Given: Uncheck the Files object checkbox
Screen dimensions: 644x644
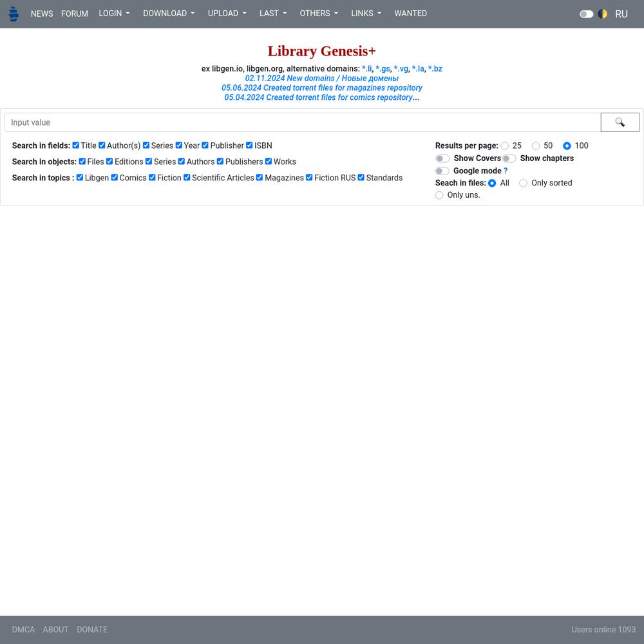Looking at the screenshot, I should click(82, 162).
